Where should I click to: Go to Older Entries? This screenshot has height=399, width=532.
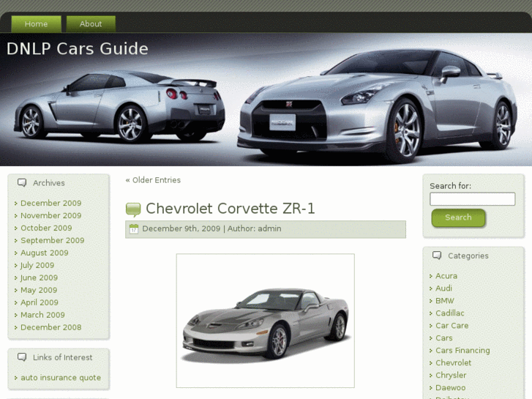[153, 180]
